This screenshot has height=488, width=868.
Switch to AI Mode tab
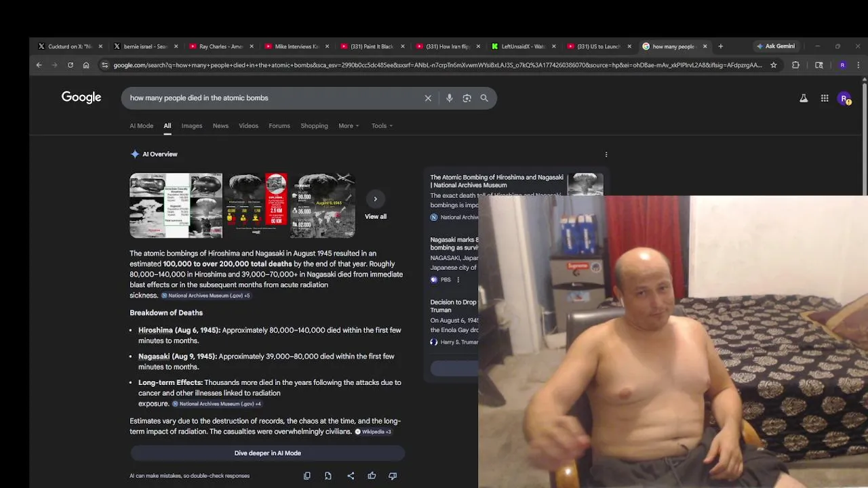[x=142, y=126]
